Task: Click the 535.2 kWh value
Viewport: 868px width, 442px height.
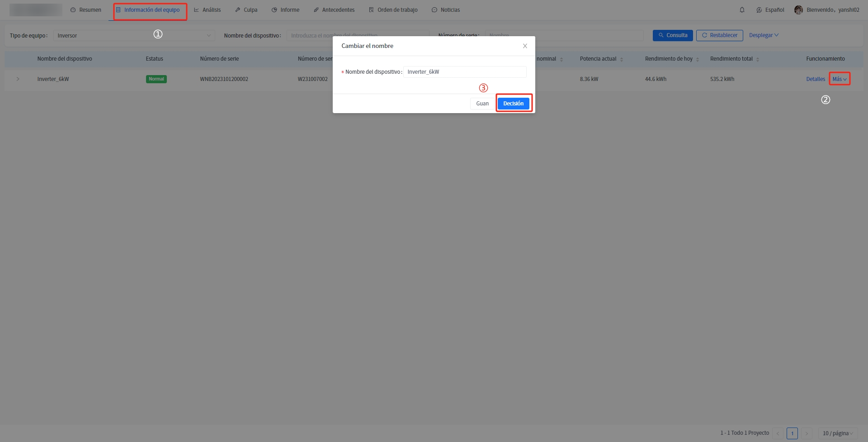Action: click(x=722, y=79)
